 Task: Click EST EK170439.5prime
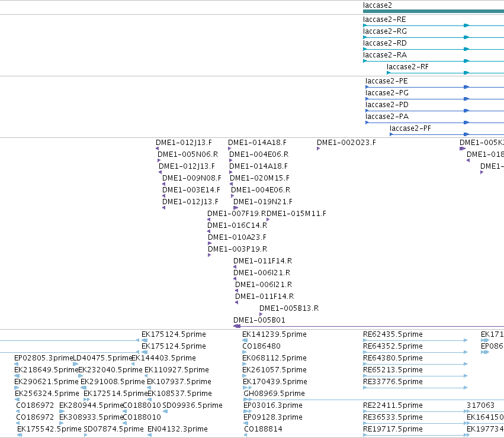point(275,382)
